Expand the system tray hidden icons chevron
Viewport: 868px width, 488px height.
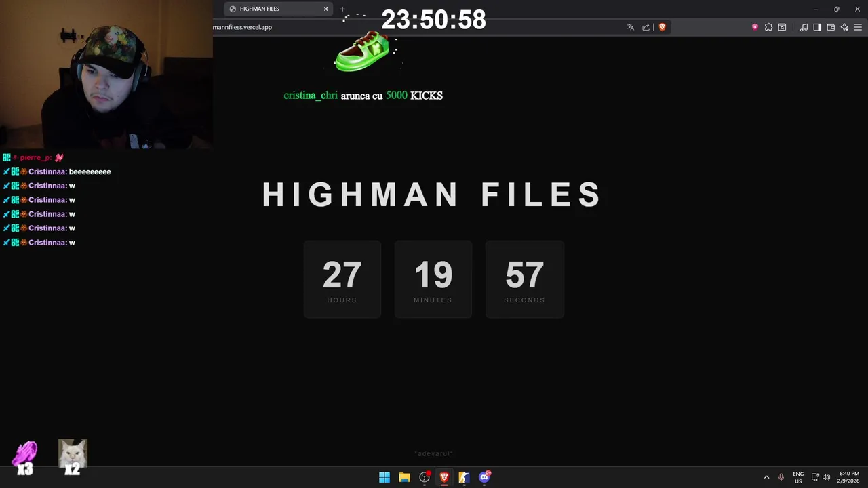point(767,477)
